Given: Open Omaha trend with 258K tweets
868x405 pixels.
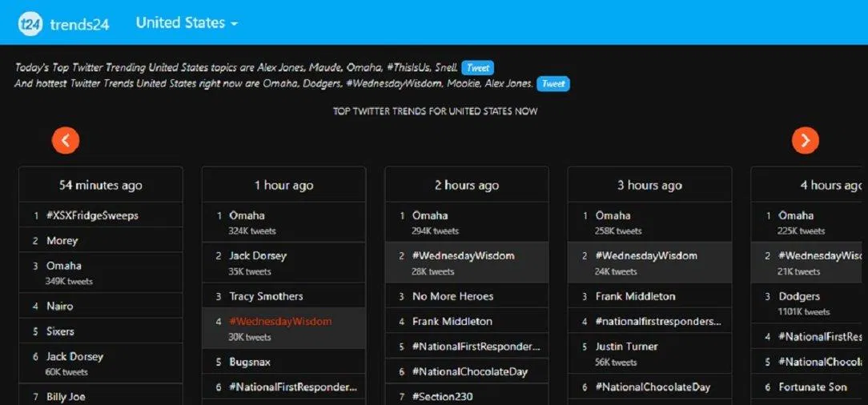Looking at the screenshot, I should point(613,215).
